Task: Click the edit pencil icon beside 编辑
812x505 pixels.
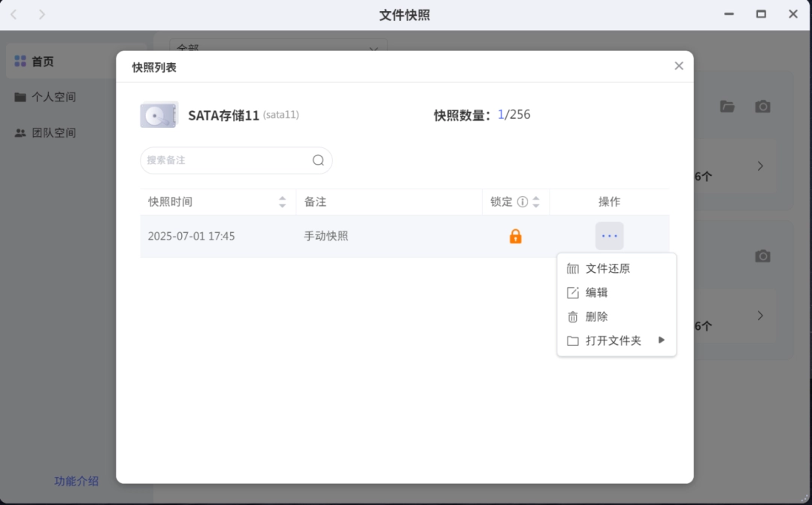Action: pyautogui.click(x=572, y=293)
